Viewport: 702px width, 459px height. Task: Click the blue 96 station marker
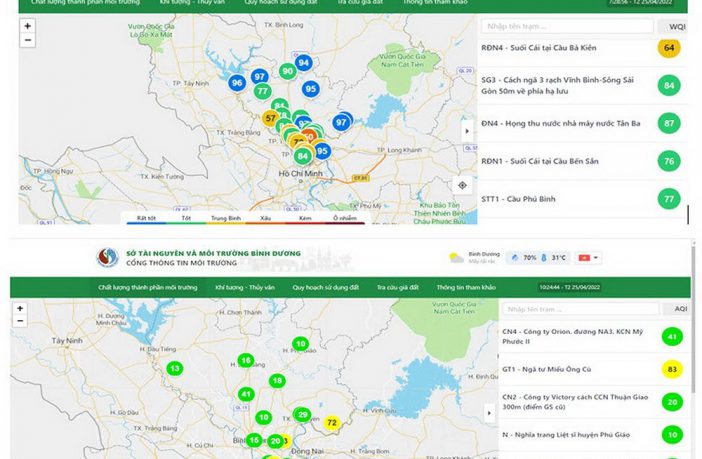[x=237, y=83]
